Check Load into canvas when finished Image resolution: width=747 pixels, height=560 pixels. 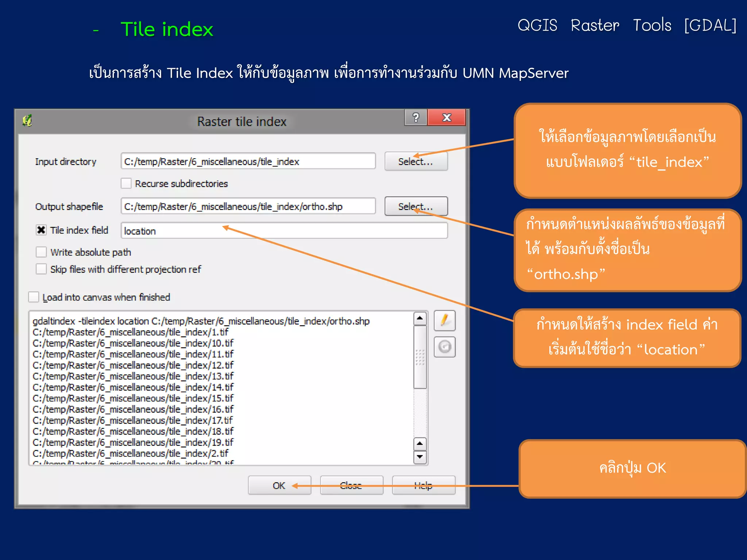pyautogui.click(x=34, y=297)
